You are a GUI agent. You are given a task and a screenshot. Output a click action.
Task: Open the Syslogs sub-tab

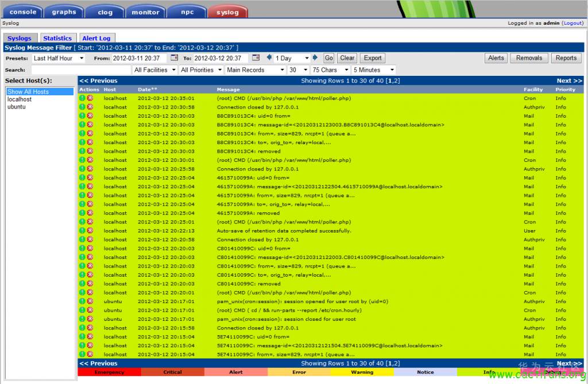click(20, 38)
